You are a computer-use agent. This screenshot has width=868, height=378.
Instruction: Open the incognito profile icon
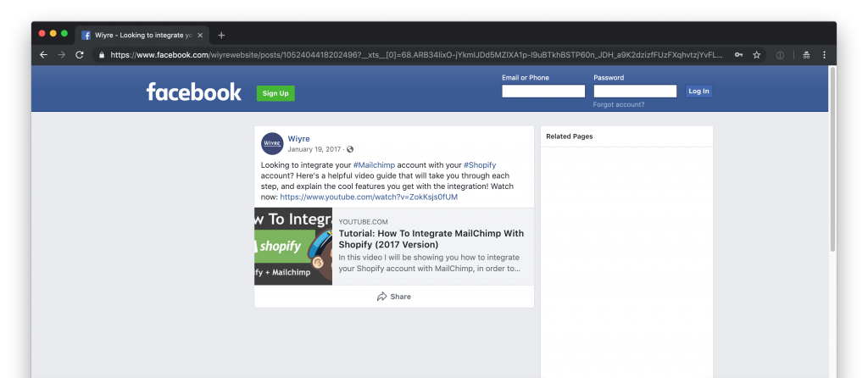tap(806, 55)
